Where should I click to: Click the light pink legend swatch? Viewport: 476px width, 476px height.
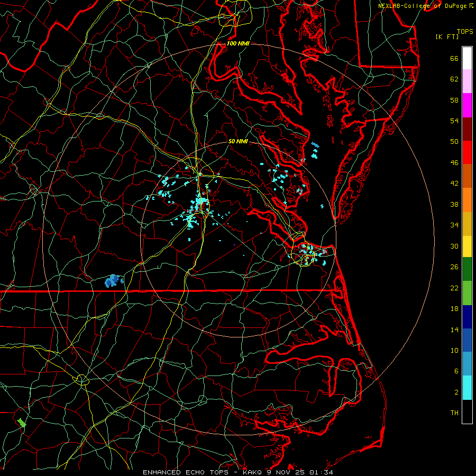(467, 81)
